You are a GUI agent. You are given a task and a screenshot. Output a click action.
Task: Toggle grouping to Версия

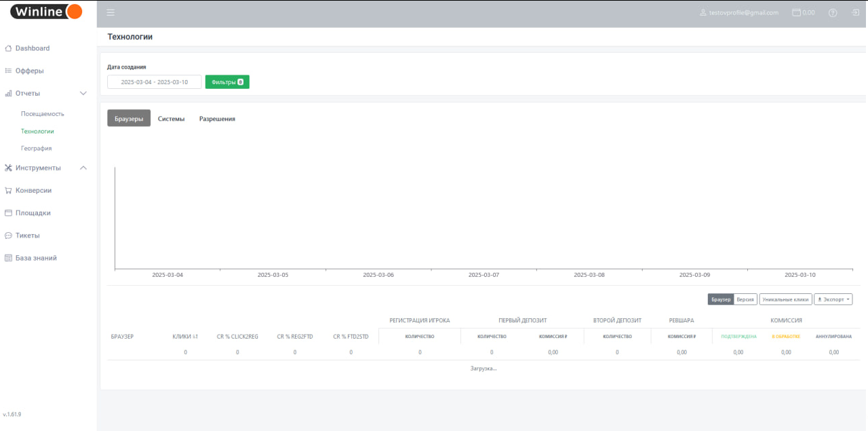pos(745,299)
